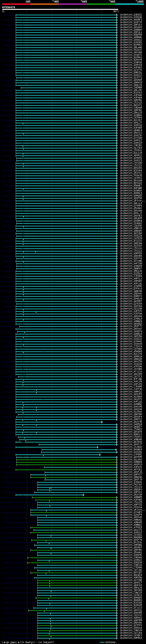
Task: Select hit label UniRef100_Q9FUL0
Action: (x=131, y=25)
